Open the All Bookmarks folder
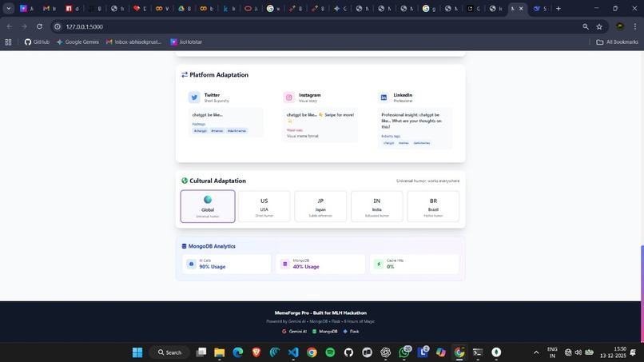 [x=618, y=42]
